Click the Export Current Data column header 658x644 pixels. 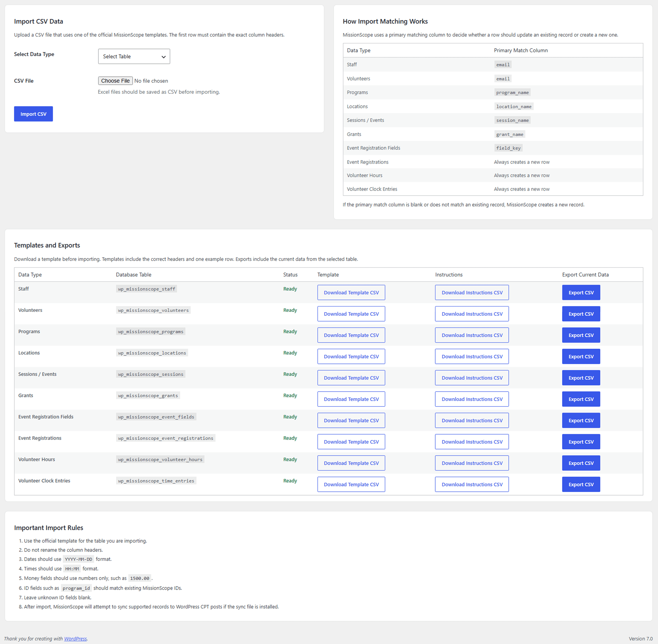point(585,275)
